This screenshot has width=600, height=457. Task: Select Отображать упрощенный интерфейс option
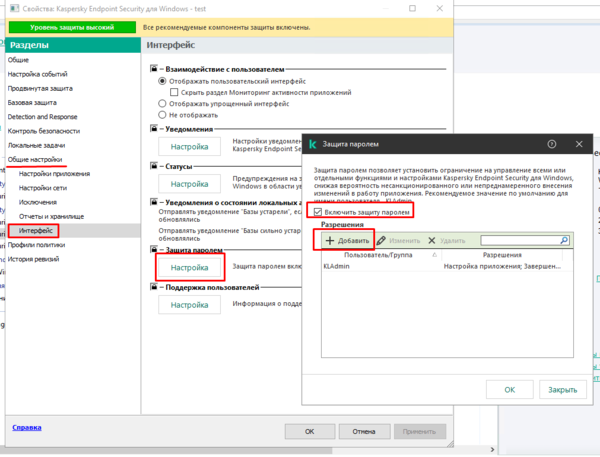click(x=162, y=104)
